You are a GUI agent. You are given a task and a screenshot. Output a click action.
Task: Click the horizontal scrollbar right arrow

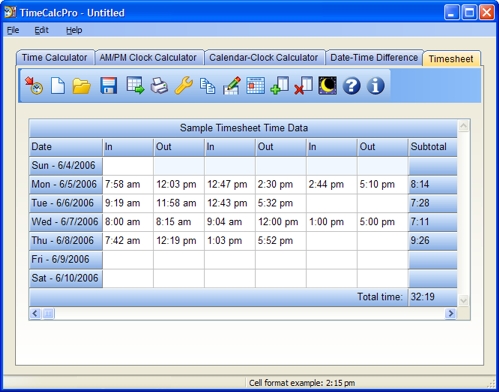(x=451, y=313)
